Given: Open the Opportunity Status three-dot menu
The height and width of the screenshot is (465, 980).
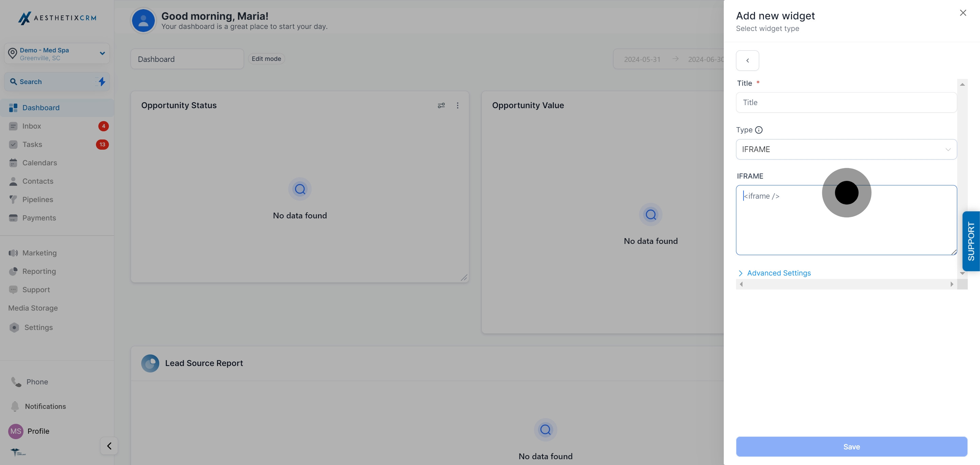Looking at the screenshot, I should (458, 105).
